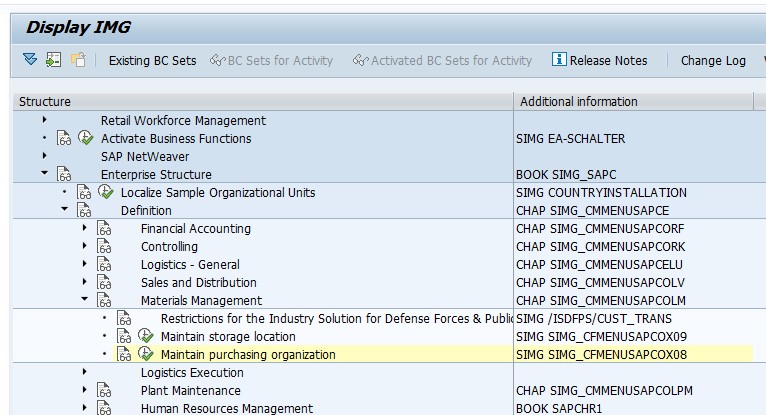Open documentation icon for Plant Maintenance
Screen dimensions: 766x415
[104, 391]
